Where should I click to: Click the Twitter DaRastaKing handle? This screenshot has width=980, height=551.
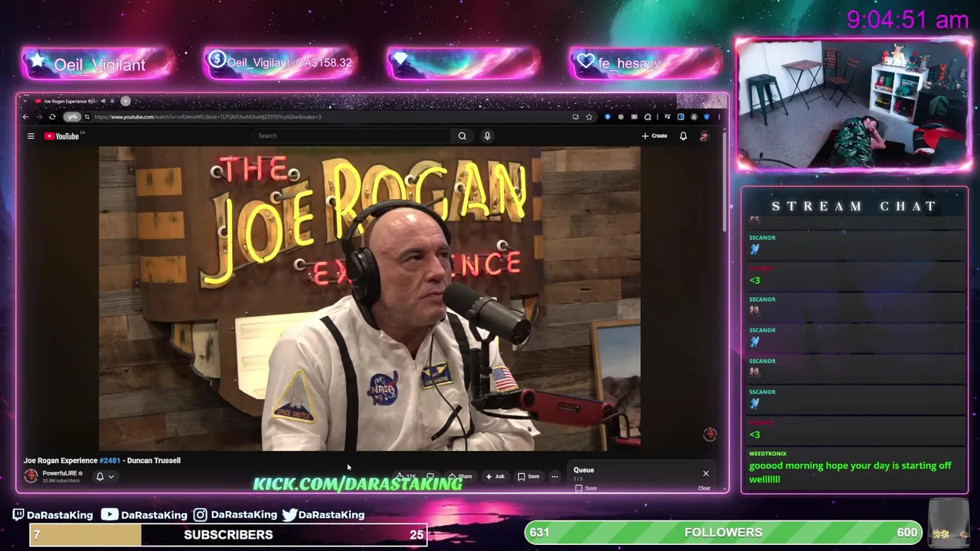tap(323, 514)
